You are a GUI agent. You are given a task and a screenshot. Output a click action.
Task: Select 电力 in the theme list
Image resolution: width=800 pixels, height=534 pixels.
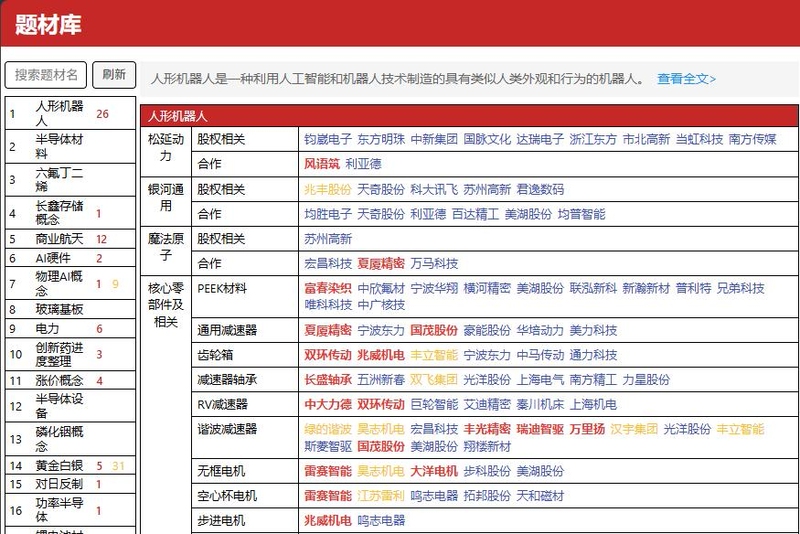click(x=70, y=328)
